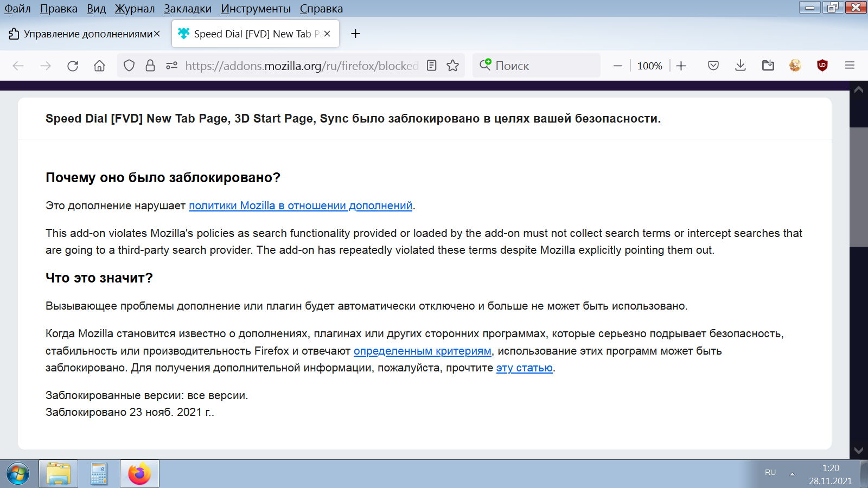Viewport: 868px width, 488px height.
Task: Click the Заблокированные версии: все версии text
Action: click(x=146, y=395)
